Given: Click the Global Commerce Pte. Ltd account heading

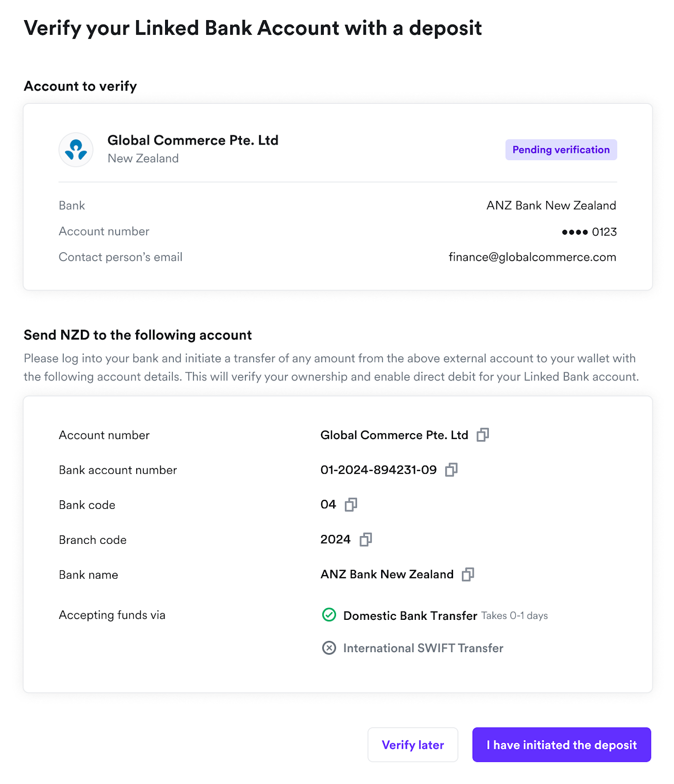Looking at the screenshot, I should click(193, 141).
